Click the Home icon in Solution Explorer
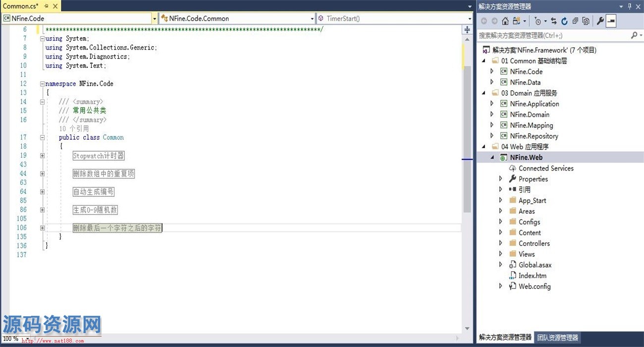Image resolution: width=644 pixels, height=347 pixels. 505,21
